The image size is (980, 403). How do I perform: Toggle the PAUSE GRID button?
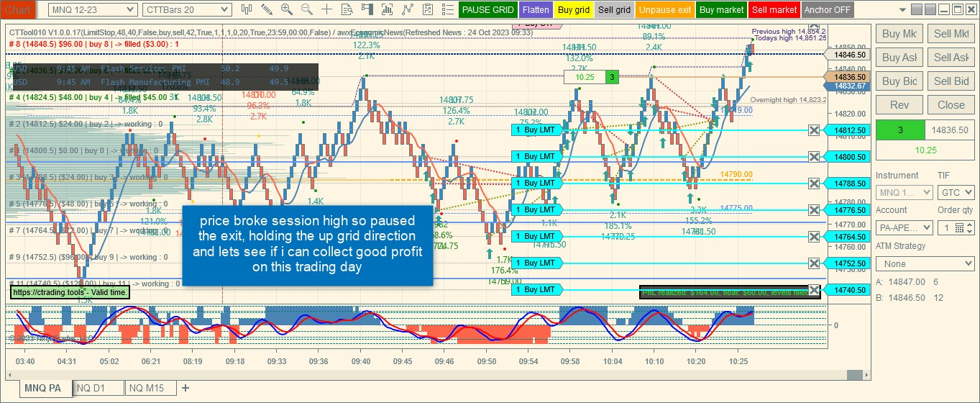pos(488,10)
